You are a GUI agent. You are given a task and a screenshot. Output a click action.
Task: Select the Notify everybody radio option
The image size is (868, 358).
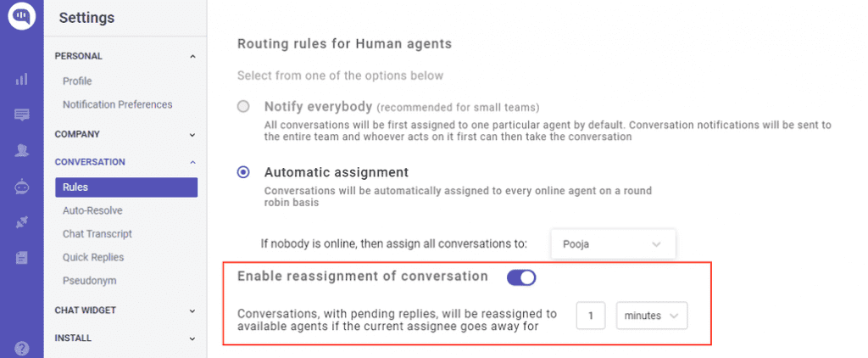click(x=243, y=106)
